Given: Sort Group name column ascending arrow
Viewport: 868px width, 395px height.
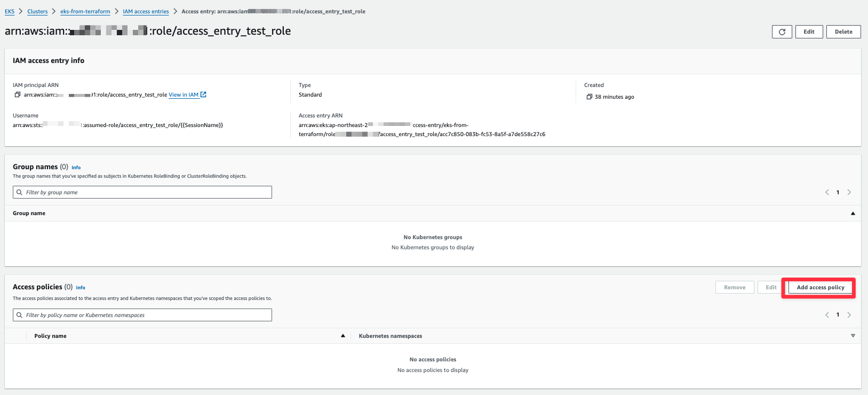Looking at the screenshot, I should click(853, 214).
